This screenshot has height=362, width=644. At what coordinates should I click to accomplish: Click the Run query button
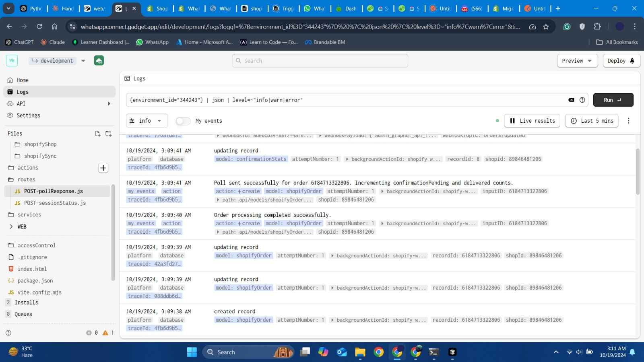tap(613, 100)
